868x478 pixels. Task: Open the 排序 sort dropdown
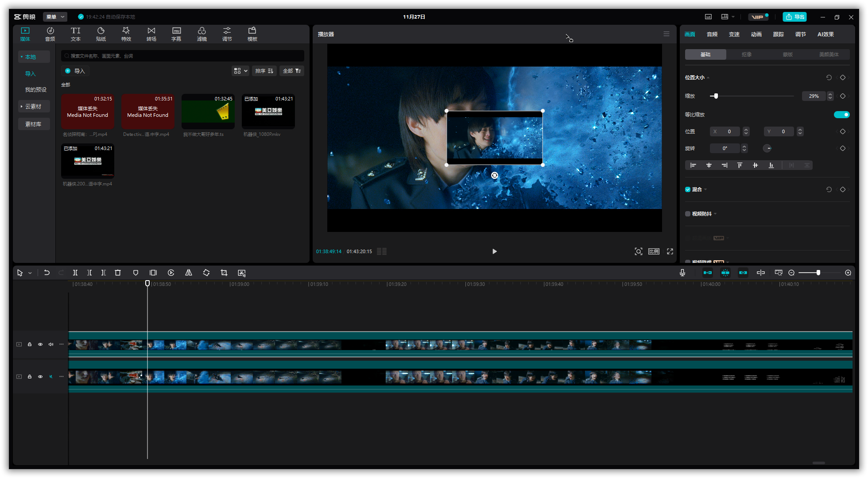click(264, 71)
